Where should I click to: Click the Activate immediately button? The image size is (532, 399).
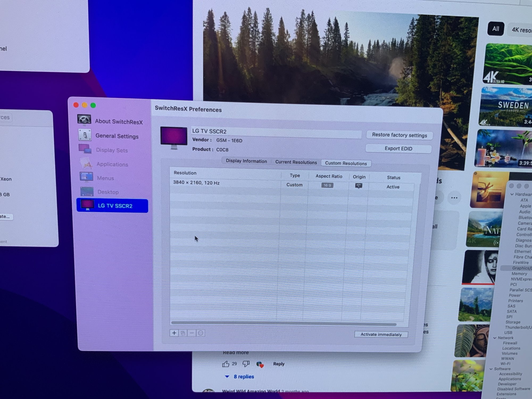[x=381, y=334]
